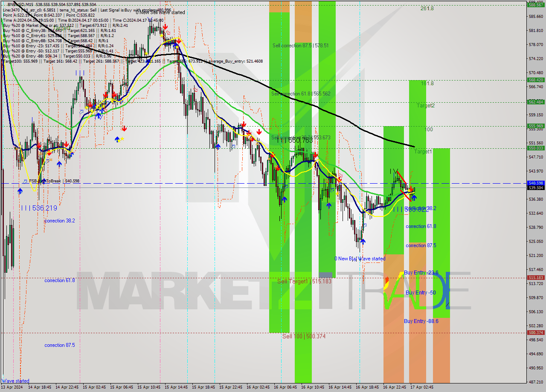Click the '16 Apr 06:45' time label
546x392 pixels.
click(x=285, y=387)
